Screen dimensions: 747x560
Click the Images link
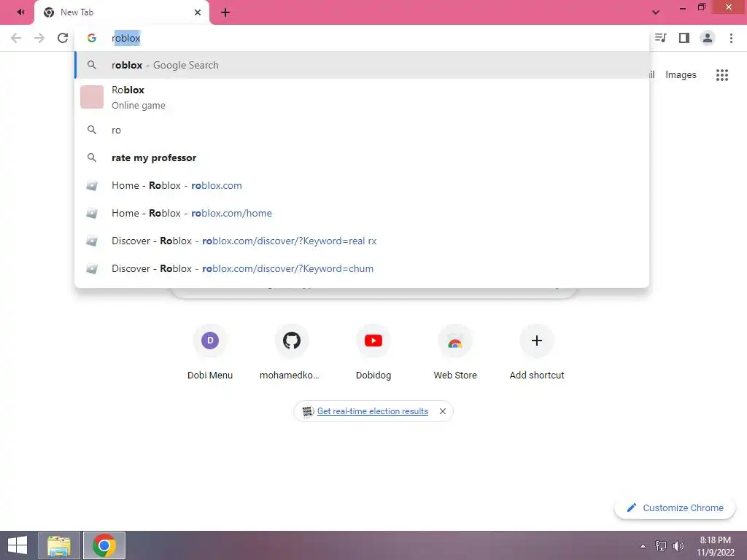pos(681,75)
